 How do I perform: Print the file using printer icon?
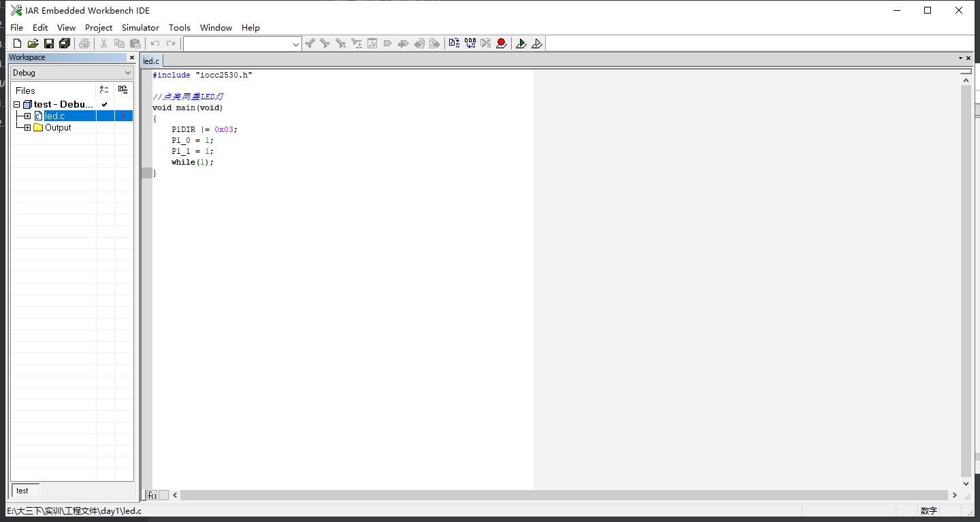(x=84, y=44)
